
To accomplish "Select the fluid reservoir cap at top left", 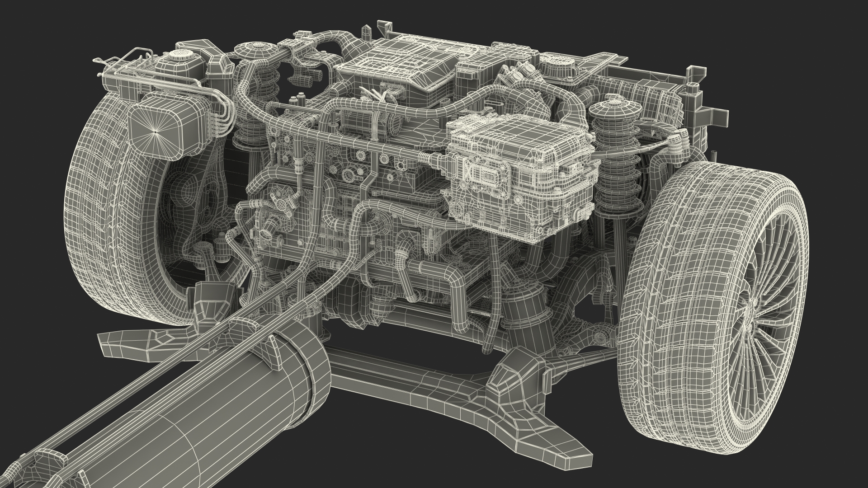I will [180, 54].
